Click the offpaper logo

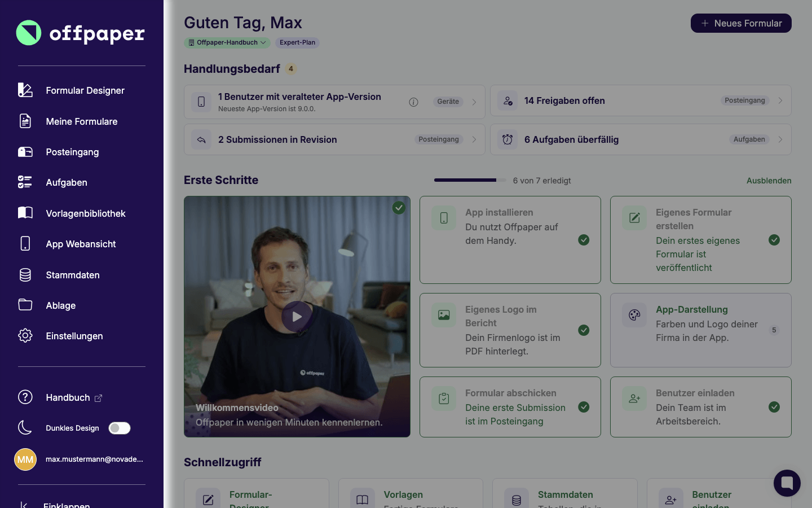(80, 33)
